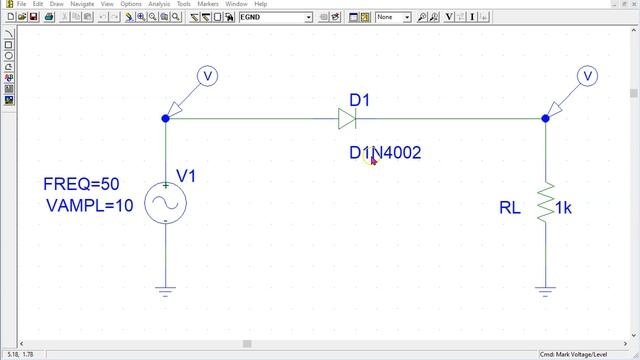Image resolution: width=640 pixels, height=360 pixels.
Task: Click the vertical scrollbar thumb
Action: point(633,93)
